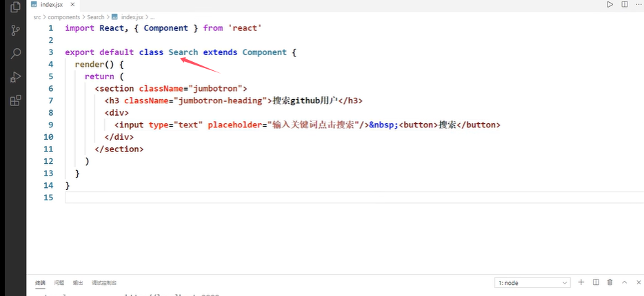Open the Explorer files icon in activity bar
This screenshot has width=644, height=296.
[x=15, y=7]
